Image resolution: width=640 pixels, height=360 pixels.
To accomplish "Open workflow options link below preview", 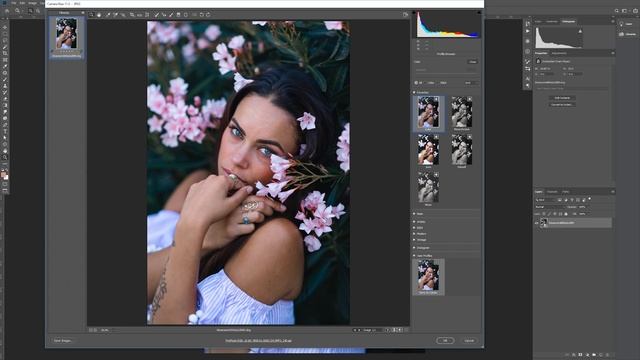I will [258, 340].
